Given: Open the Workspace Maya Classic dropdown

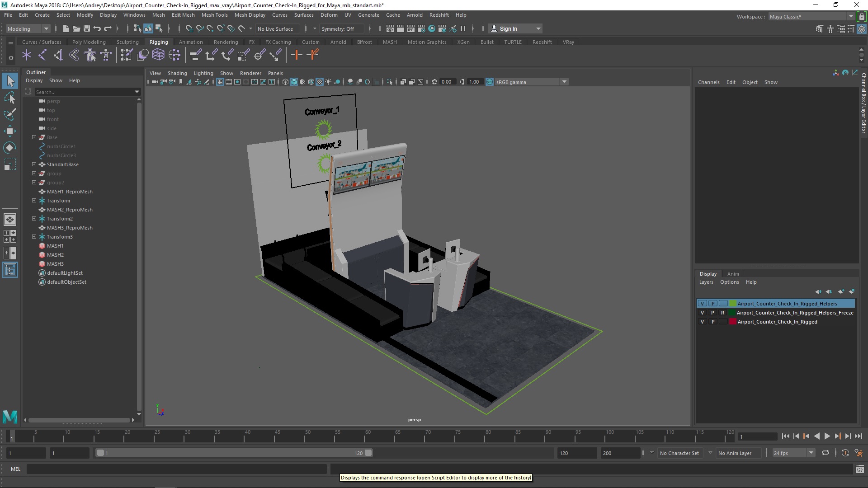Looking at the screenshot, I should [811, 17].
